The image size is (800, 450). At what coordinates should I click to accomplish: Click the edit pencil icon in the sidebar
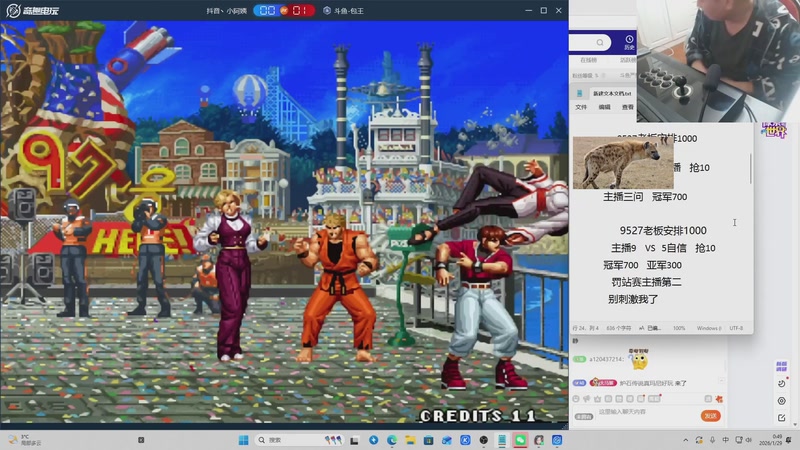coord(782,418)
